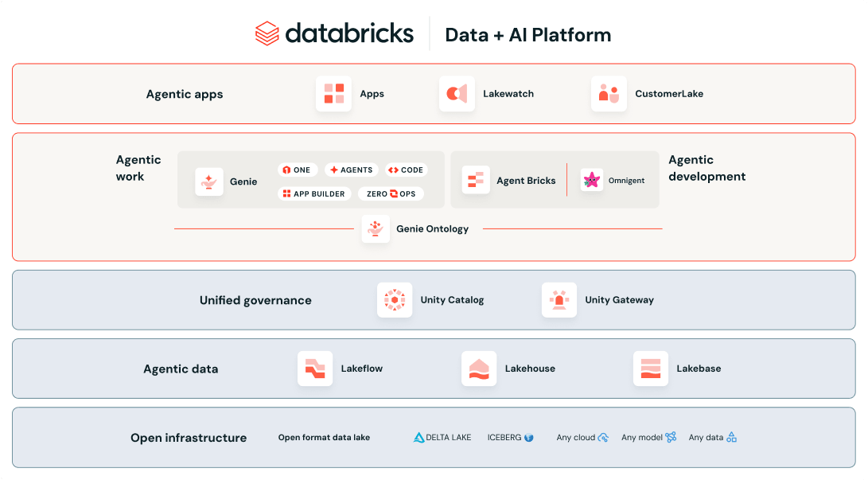Select the ZERO OPS pill

click(391, 193)
